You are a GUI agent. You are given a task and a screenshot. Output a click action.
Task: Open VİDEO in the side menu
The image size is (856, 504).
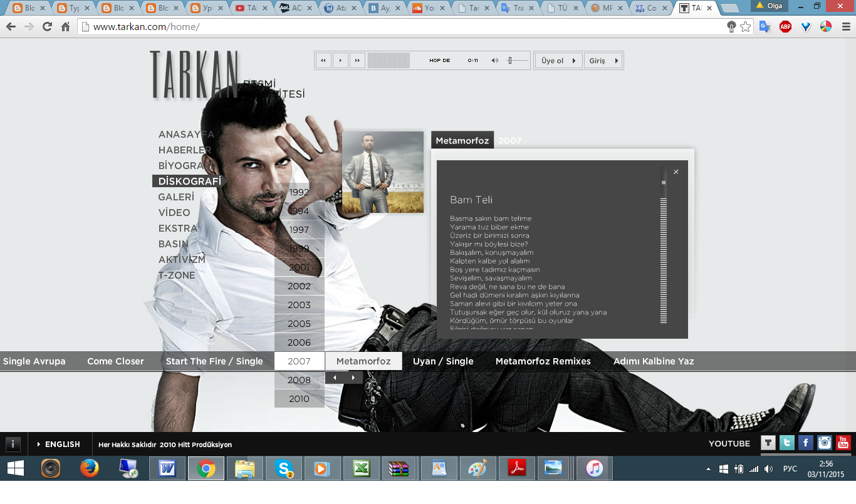pos(174,213)
